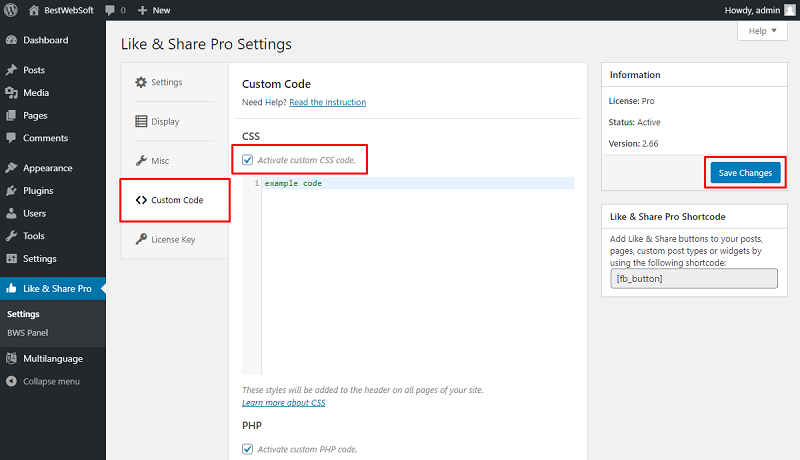Click the sidebar Settings sliders icon
Viewport: 800px width, 460px height.
(x=11, y=259)
